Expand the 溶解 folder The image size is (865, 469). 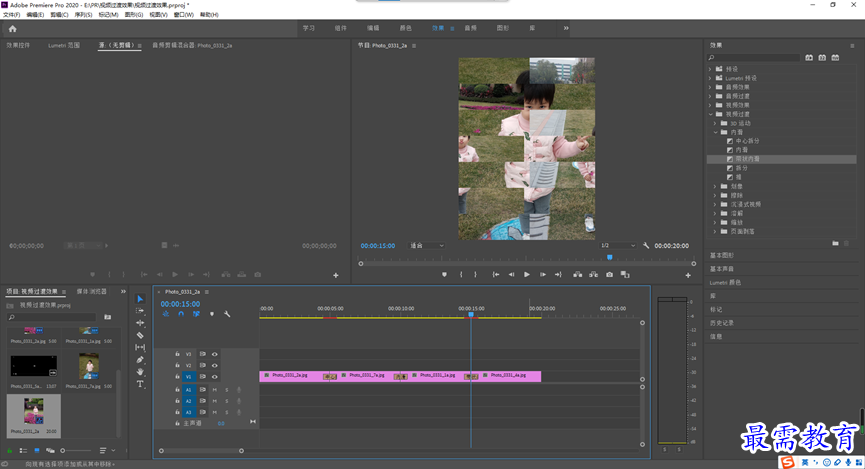[x=716, y=213]
